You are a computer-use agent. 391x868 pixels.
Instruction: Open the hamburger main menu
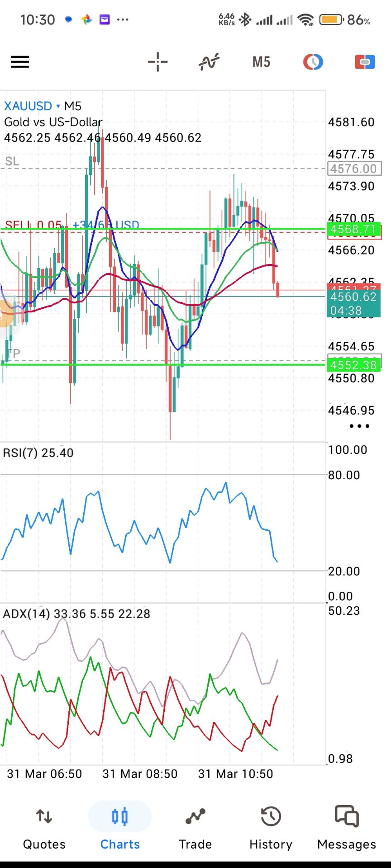coord(20,62)
